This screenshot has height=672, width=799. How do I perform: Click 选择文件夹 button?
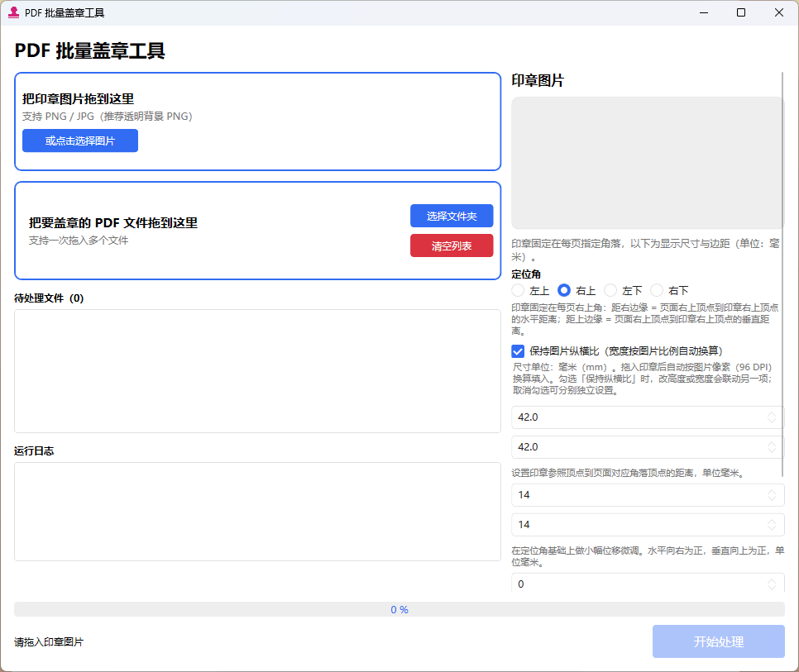click(x=452, y=216)
